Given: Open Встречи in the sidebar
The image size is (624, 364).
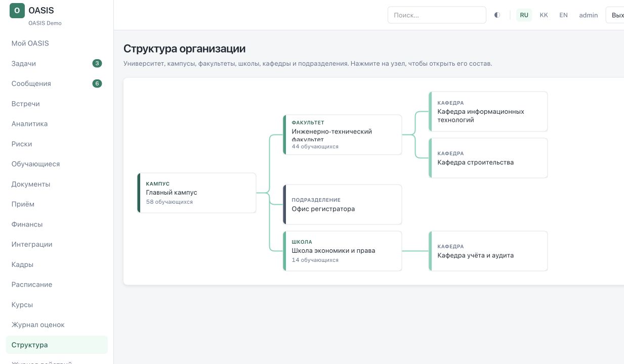Looking at the screenshot, I should click(x=57, y=104).
